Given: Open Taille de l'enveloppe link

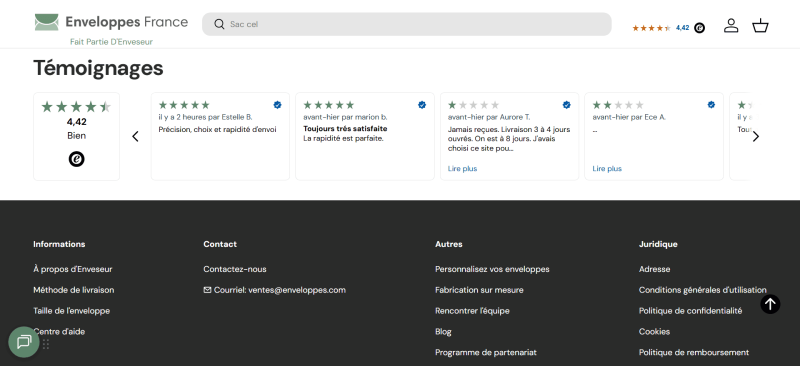Looking at the screenshot, I should 71,311.
